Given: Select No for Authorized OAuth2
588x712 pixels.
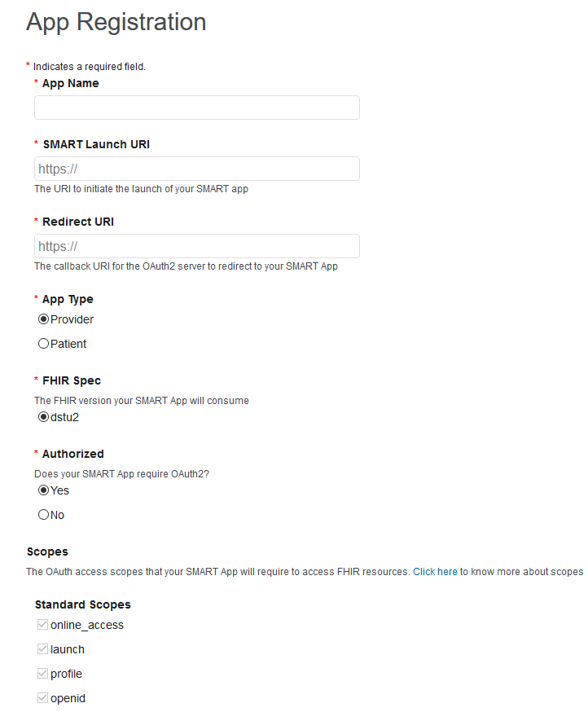Looking at the screenshot, I should tap(44, 515).
